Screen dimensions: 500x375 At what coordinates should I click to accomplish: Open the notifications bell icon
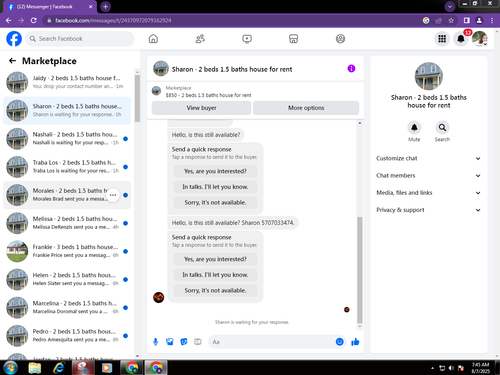click(x=461, y=39)
